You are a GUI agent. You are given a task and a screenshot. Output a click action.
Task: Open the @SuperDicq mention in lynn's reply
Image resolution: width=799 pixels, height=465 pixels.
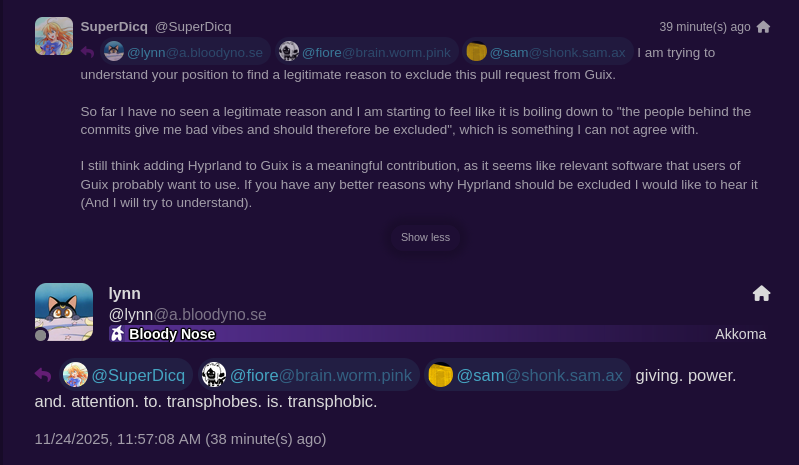pyautogui.click(x=126, y=375)
